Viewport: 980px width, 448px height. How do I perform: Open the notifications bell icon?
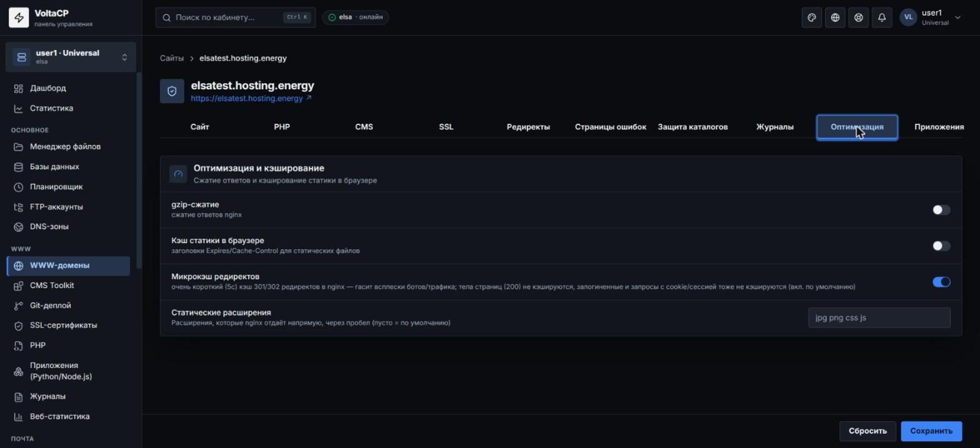(882, 17)
